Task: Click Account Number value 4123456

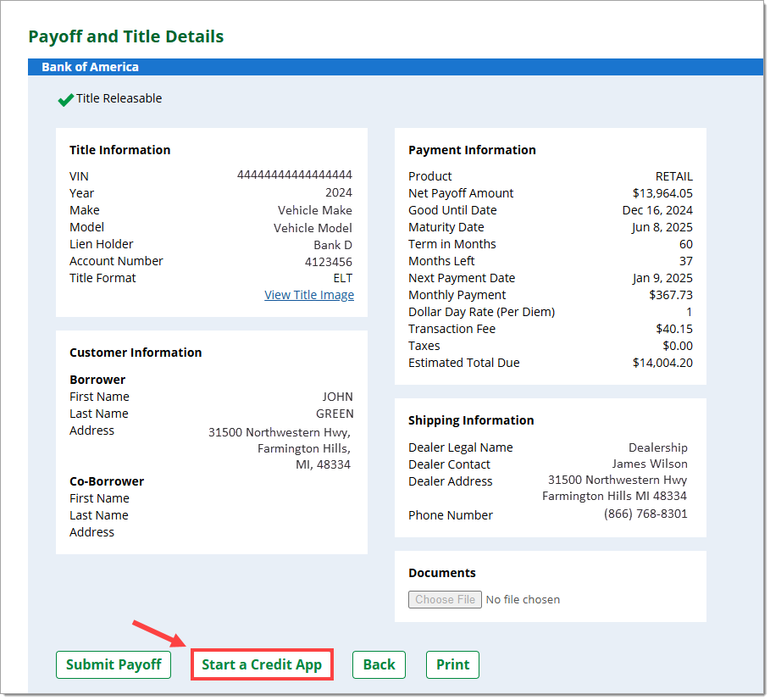Action: 328,262
